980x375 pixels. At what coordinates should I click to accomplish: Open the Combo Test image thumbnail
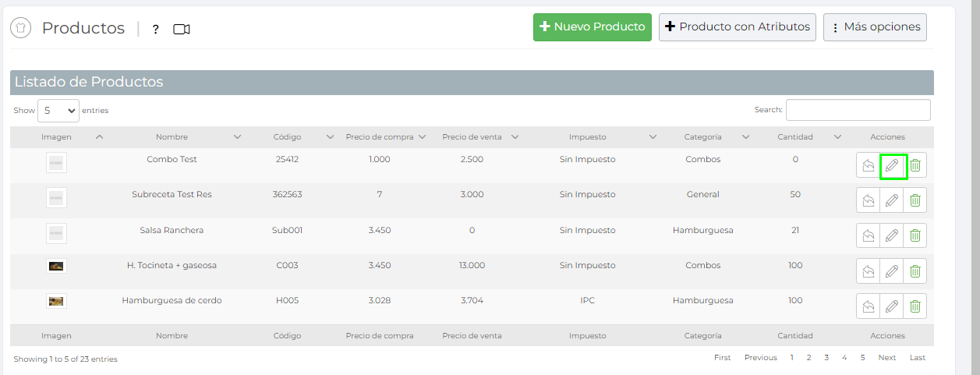[x=56, y=163]
